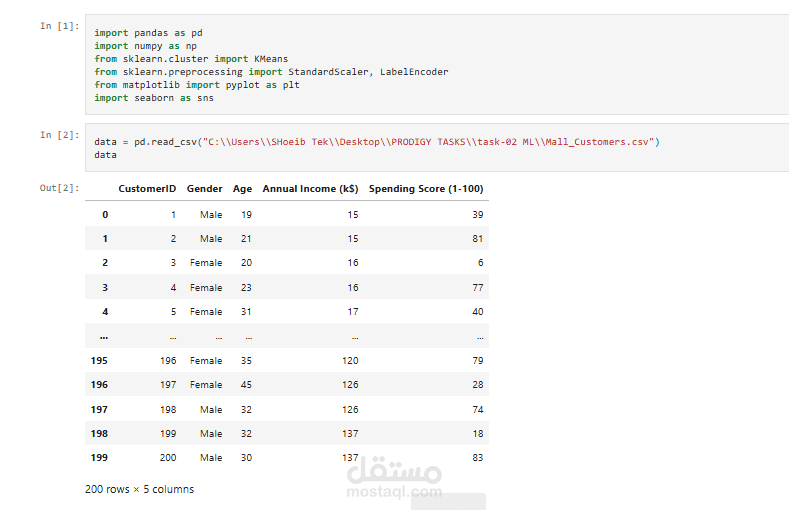Click Annual Income value 17 in row 4
Screen dimensions: 789x510
pos(353,312)
